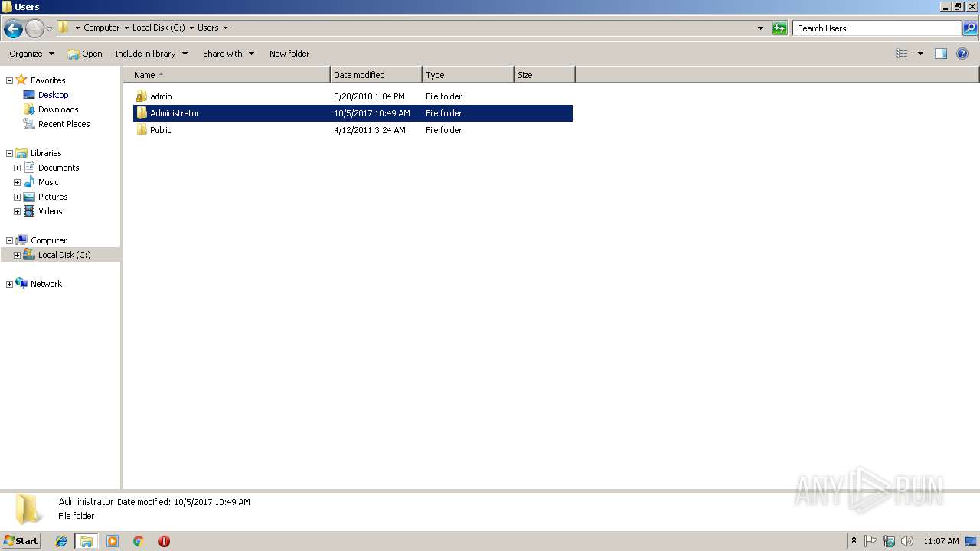Click the Administrator folder thumbnail in details pane
980x551 pixels.
coord(28,510)
